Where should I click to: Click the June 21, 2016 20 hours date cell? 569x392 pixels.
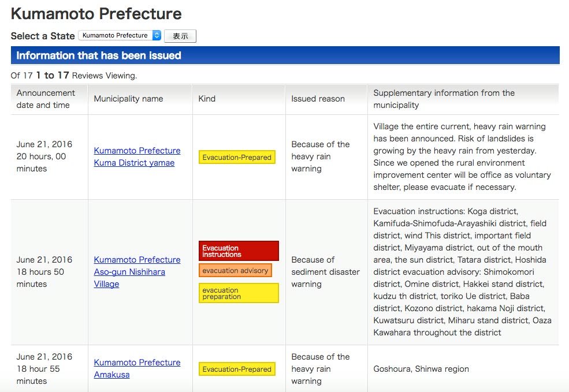(44, 156)
